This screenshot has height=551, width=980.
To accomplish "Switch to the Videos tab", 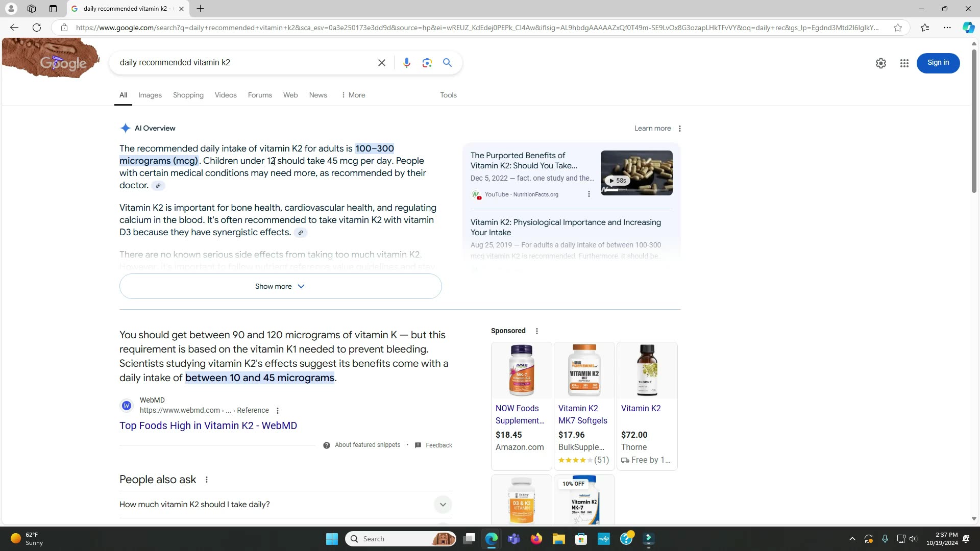I will point(226,95).
